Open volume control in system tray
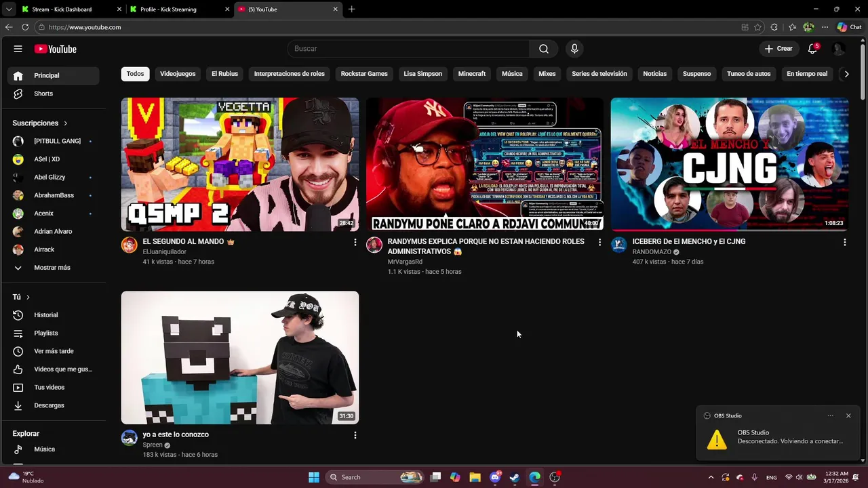The image size is (868, 488). pos(799,477)
